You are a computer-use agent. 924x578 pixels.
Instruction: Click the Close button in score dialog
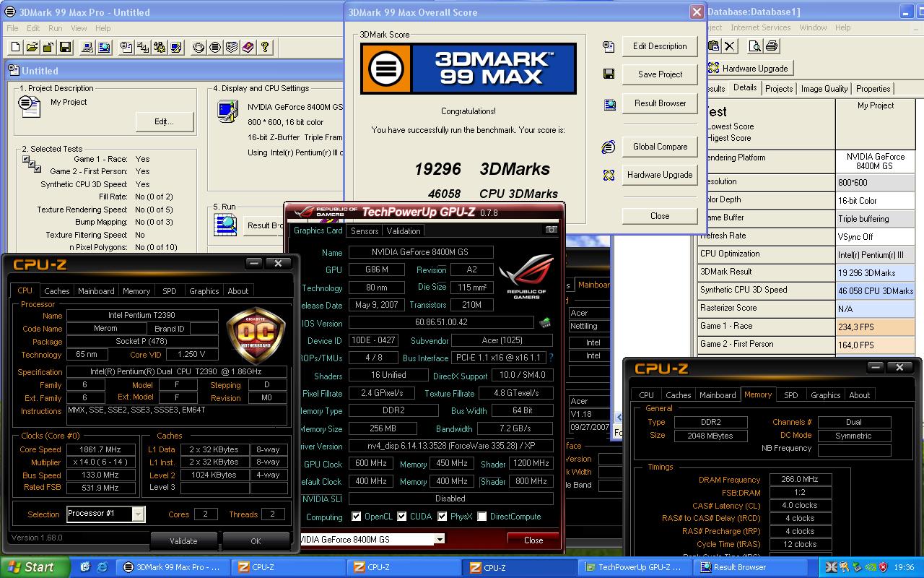point(660,216)
